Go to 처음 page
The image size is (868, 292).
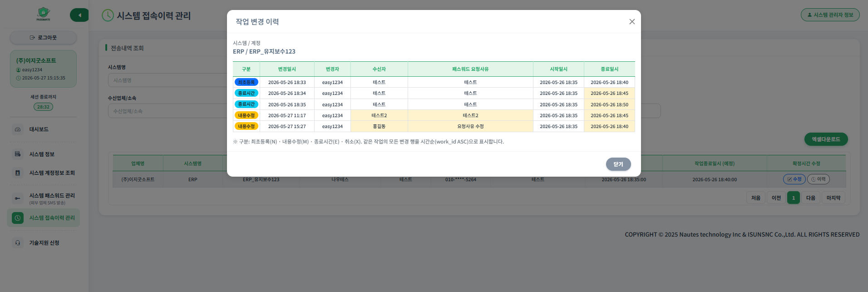click(x=755, y=198)
